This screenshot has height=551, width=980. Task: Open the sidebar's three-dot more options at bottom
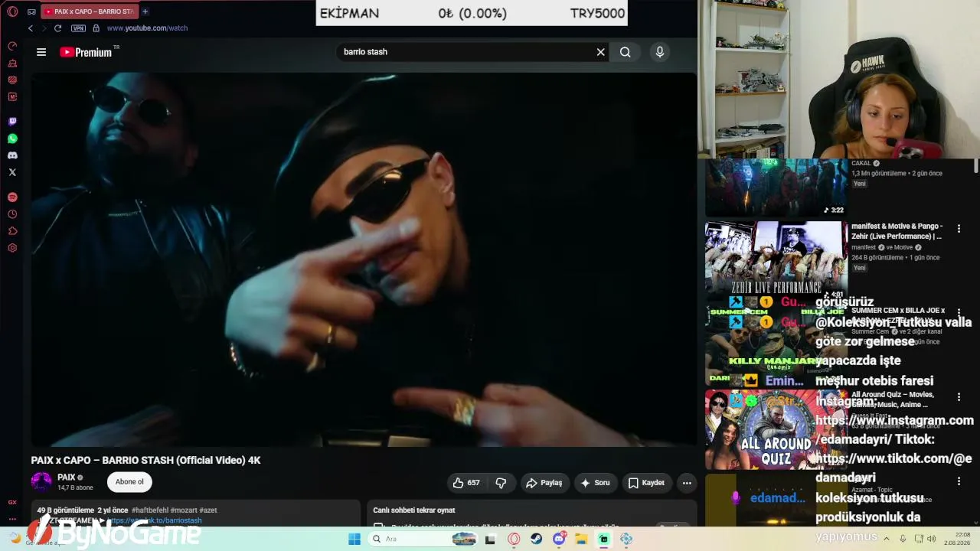(x=12, y=518)
